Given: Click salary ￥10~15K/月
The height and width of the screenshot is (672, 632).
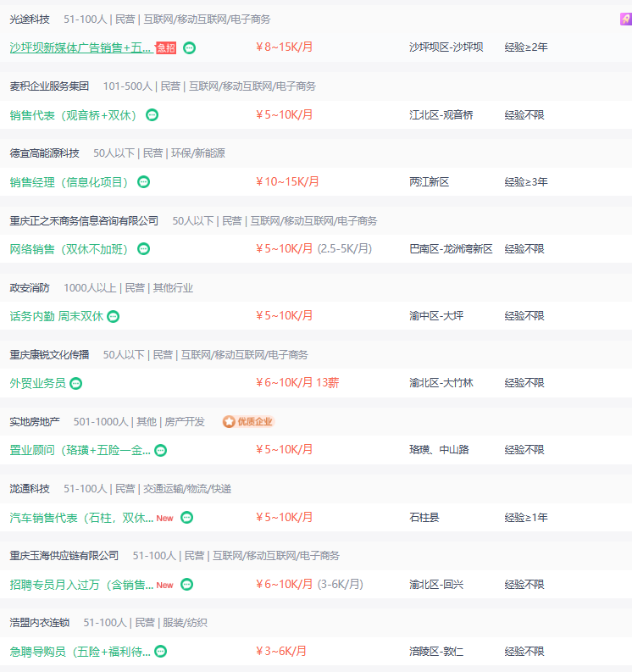Looking at the screenshot, I should 287,181.
